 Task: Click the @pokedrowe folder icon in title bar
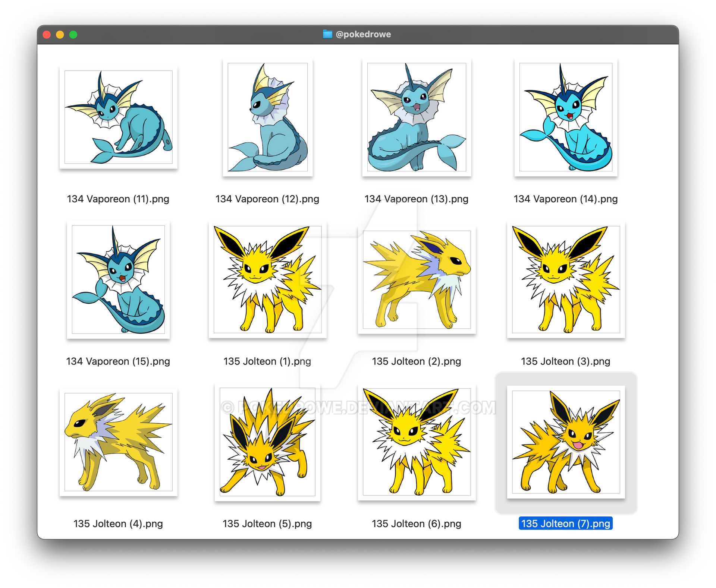pos(327,34)
